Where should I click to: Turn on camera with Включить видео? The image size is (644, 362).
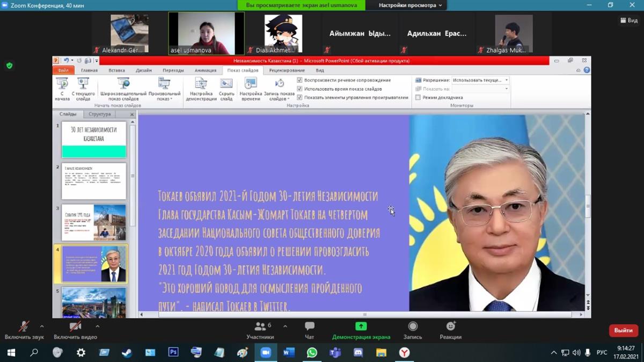(75, 327)
